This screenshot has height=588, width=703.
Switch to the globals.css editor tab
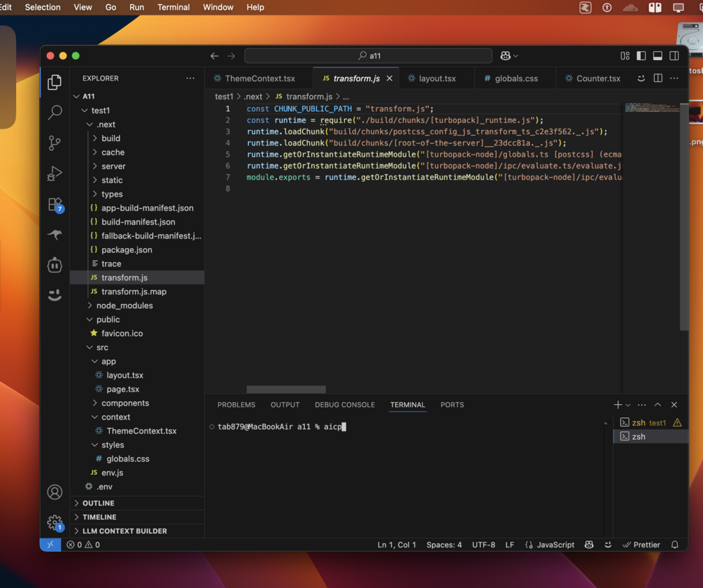click(515, 78)
